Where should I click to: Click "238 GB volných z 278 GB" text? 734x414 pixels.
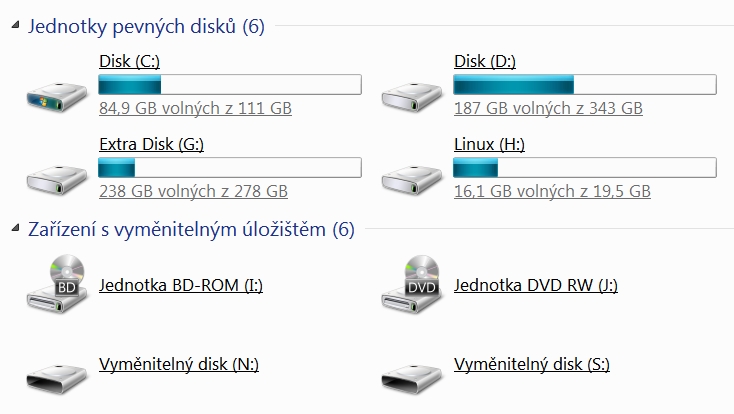point(193,191)
